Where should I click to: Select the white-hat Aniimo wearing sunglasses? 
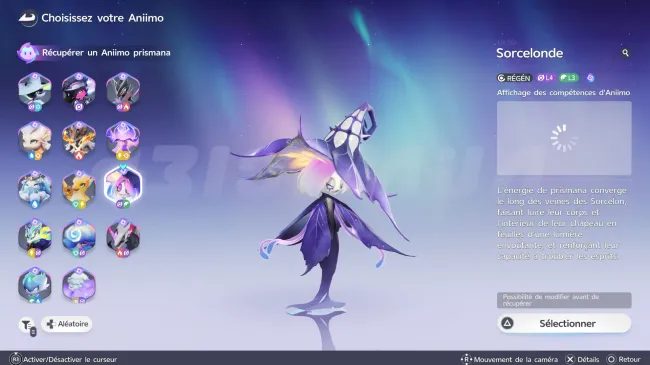pos(35,91)
